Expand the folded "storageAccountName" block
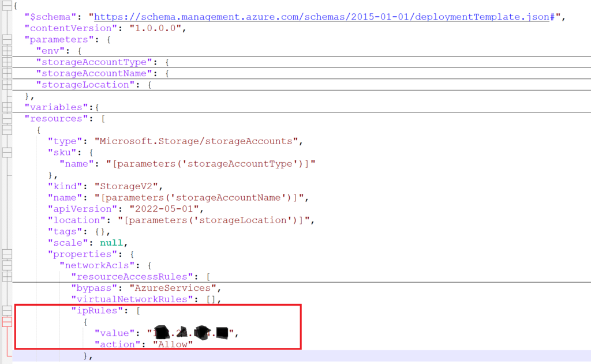The width and height of the screenshot is (591, 364). (7, 73)
